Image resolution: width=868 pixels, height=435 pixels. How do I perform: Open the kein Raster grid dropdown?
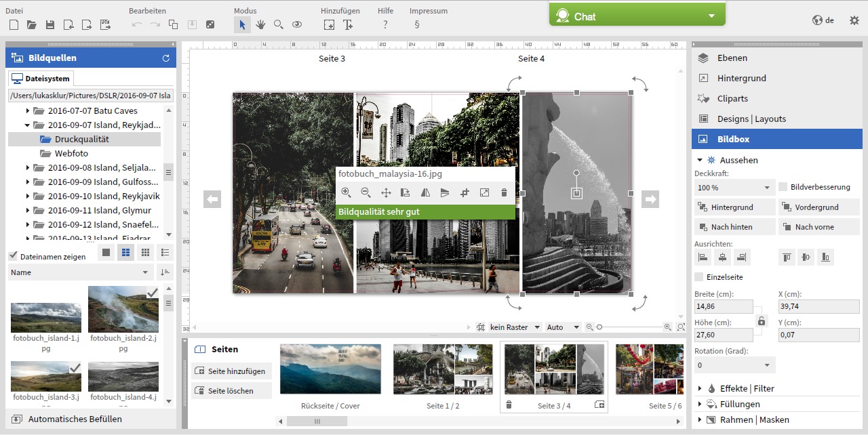coord(515,327)
